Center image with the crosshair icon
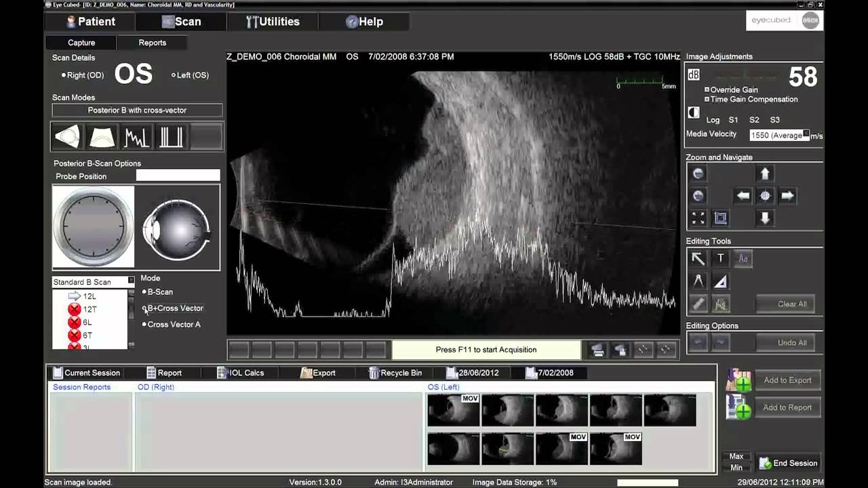This screenshot has width=868, height=488. point(765,196)
